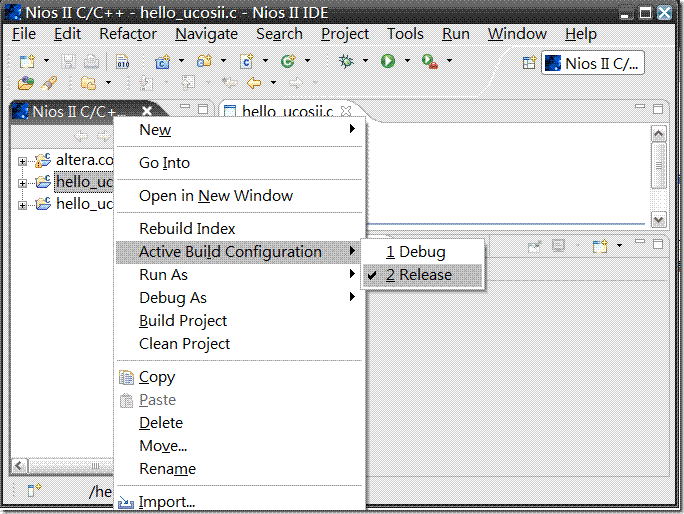This screenshot has height=514, width=684.
Task: Open the Help menu
Action: [581, 34]
